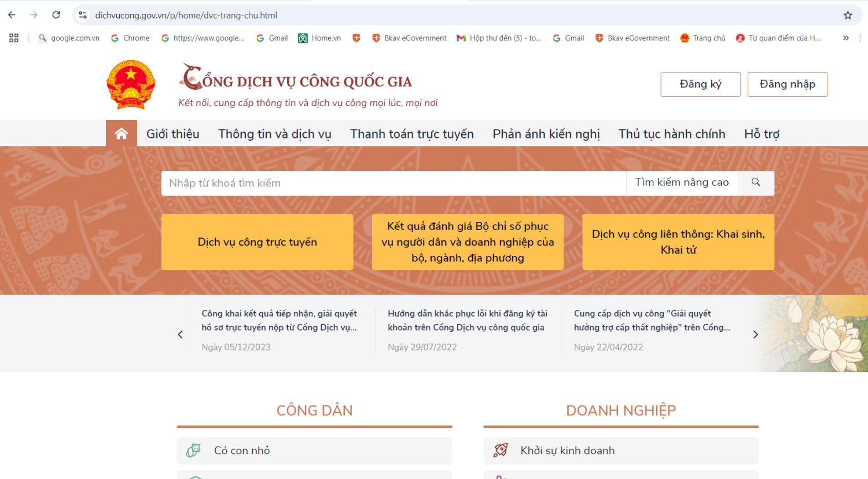Open news Giải quyết hưởng trợ cấp thất nghiệp
The height and width of the screenshot is (479, 868).
tap(652, 320)
